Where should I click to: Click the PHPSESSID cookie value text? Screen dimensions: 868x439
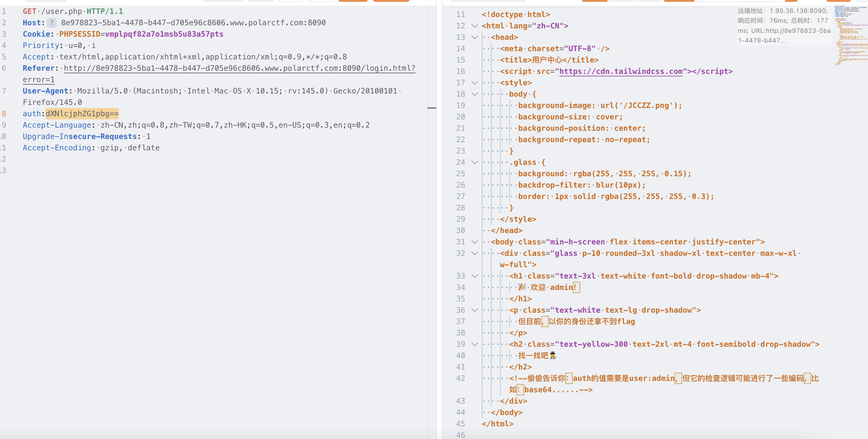(164, 34)
